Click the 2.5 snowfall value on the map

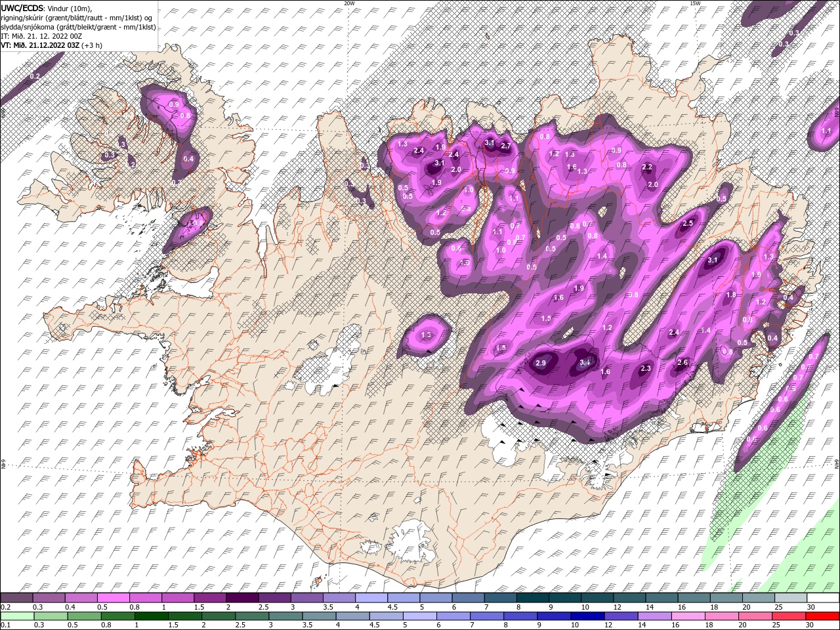click(x=688, y=224)
